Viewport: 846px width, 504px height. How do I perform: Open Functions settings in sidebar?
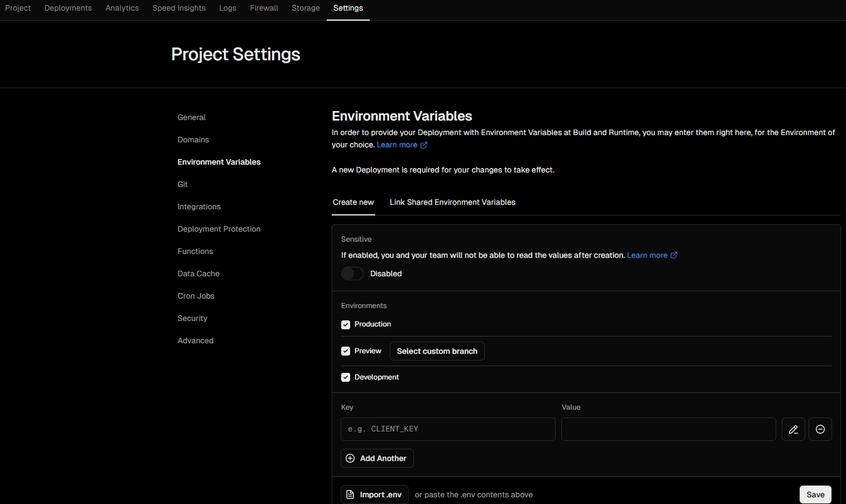[x=195, y=251]
